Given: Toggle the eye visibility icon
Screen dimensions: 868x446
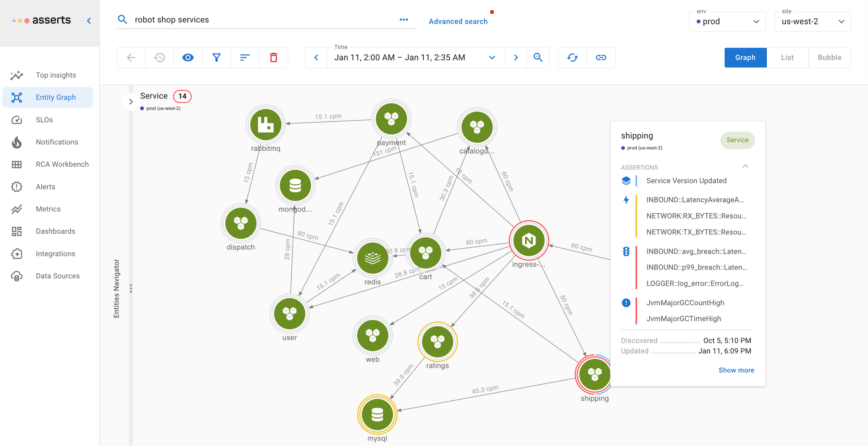Looking at the screenshot, I should pyautogui.click(x=188, y=58).
